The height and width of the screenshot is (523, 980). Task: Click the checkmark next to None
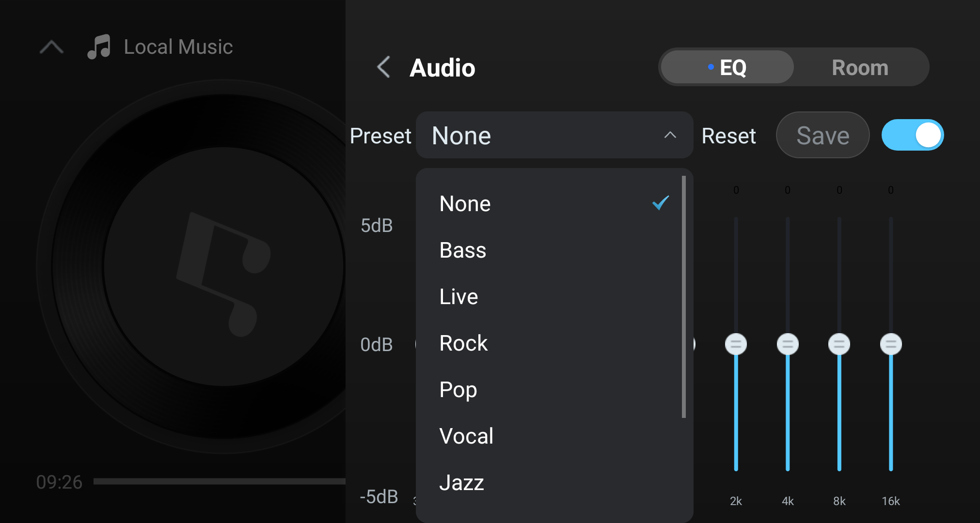coord(661,203)
